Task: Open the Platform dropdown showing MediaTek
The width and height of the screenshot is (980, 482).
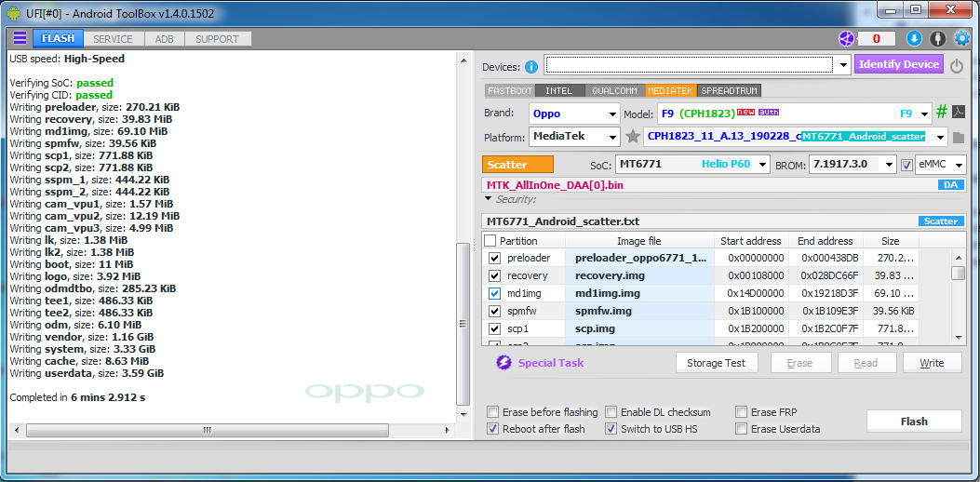Action: tap(612, 137)
